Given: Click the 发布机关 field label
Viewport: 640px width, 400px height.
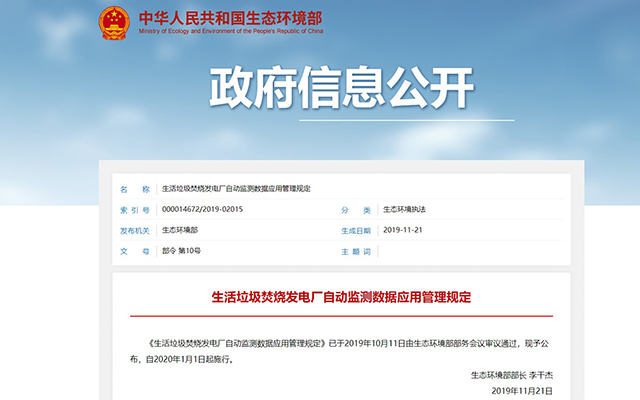Looking at the screenshot, I should click(x=133, y=230).
